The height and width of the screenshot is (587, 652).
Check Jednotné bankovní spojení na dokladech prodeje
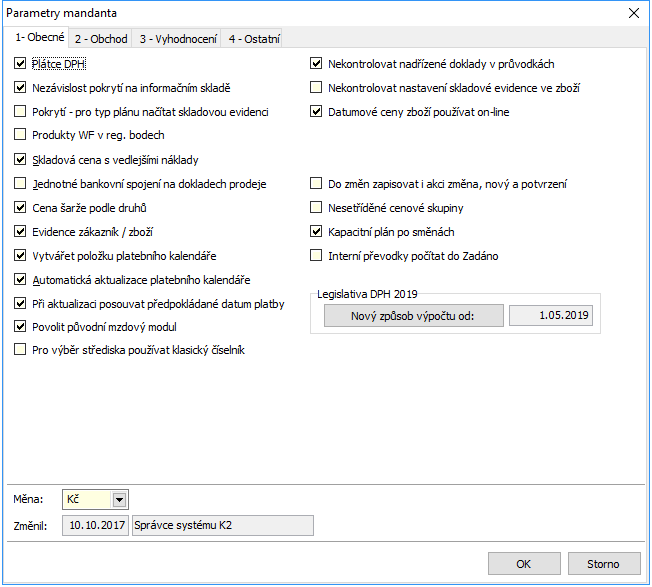[20, 184]
